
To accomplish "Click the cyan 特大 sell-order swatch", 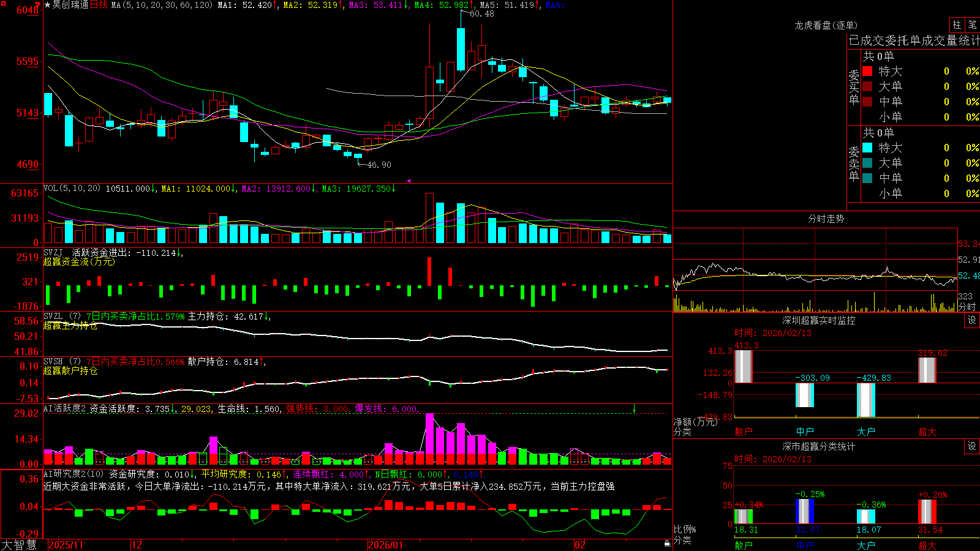I will tap(867, 148).
